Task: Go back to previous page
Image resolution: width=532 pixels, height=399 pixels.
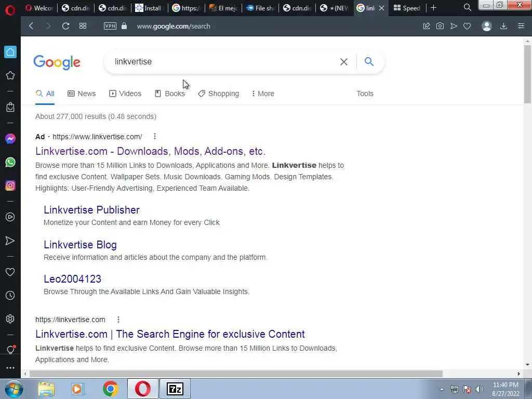Action: click(31, 26)
